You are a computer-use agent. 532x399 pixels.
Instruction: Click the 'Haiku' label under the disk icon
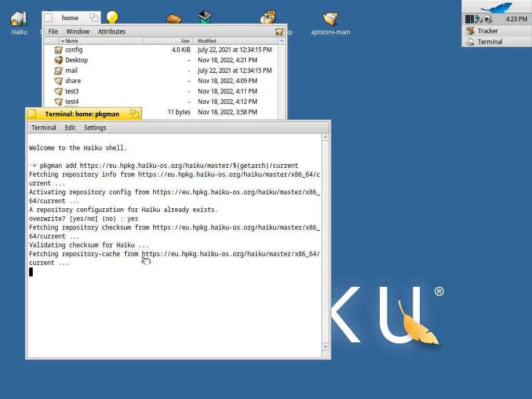coord(19,32)
